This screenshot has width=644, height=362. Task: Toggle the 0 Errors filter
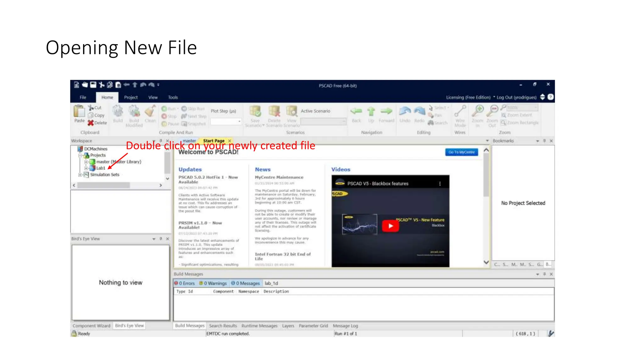click(185, 283)
